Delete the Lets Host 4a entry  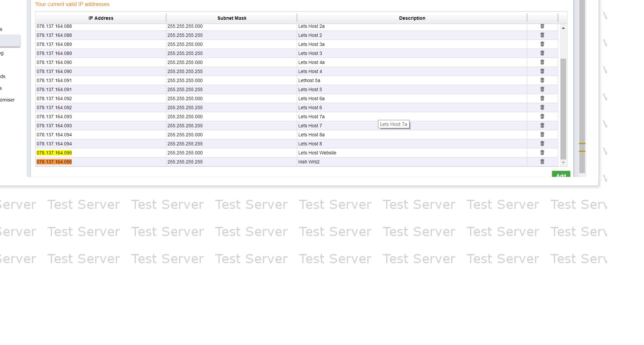pyautogui.click(x=542, y=62)
